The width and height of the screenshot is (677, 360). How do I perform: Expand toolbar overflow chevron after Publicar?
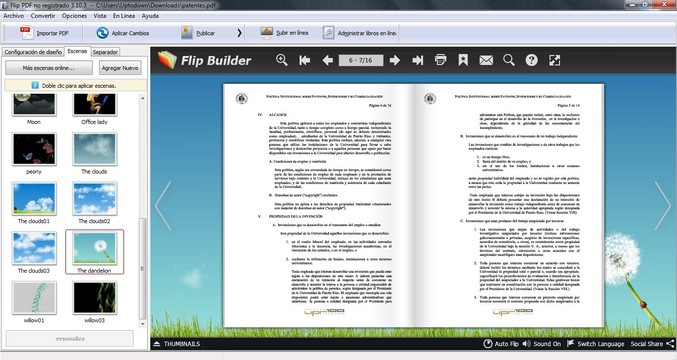[239, 33]
